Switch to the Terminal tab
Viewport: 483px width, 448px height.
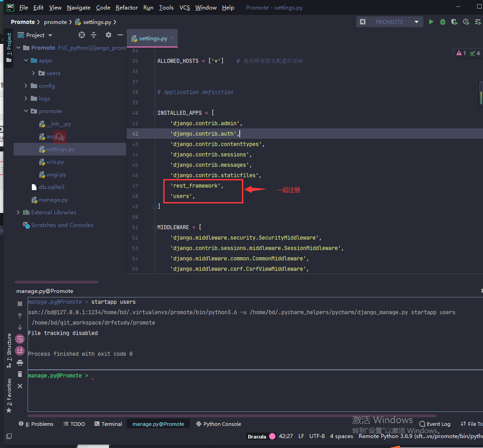108,424
